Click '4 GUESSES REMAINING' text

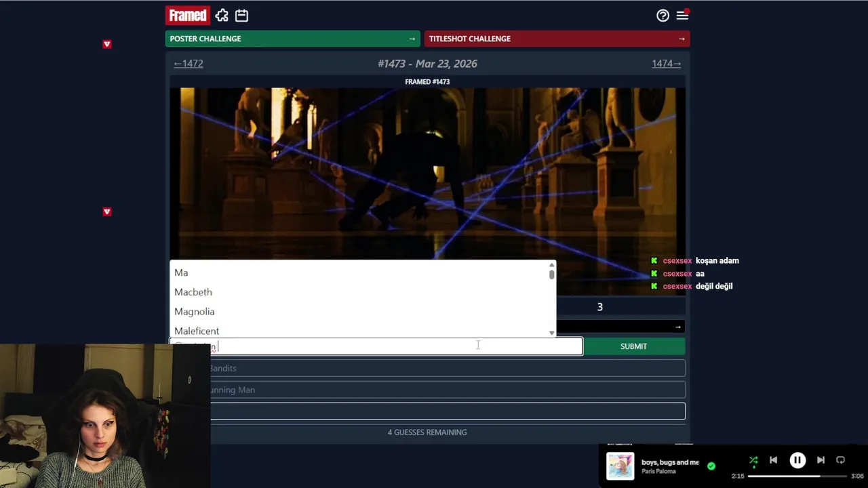point(427,432)
